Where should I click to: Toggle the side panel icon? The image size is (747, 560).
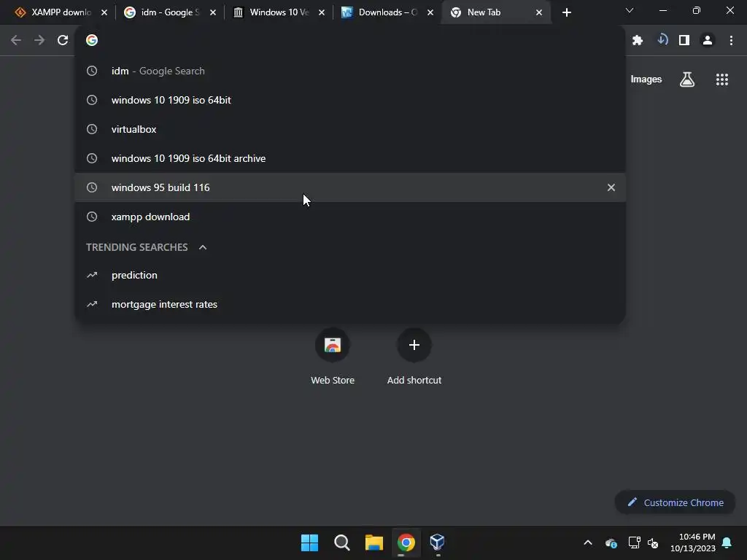[x=684, y=41]
